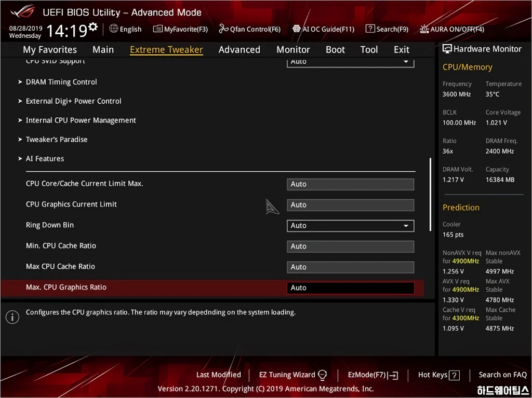Open the CPU SVID Support dropdown
Image resolution: width=532 pixels, height=398 pixels.
click(350, 62)
